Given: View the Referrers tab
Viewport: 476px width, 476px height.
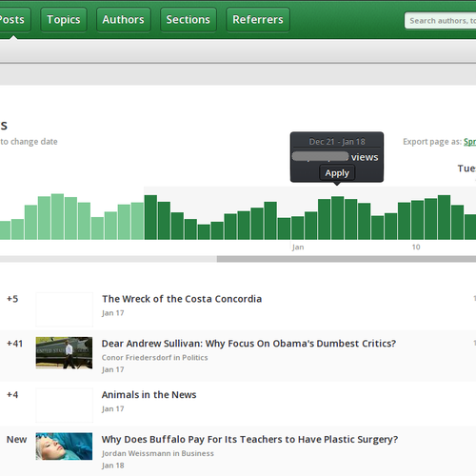Looking at the screenshot, I should coord(258,20).
